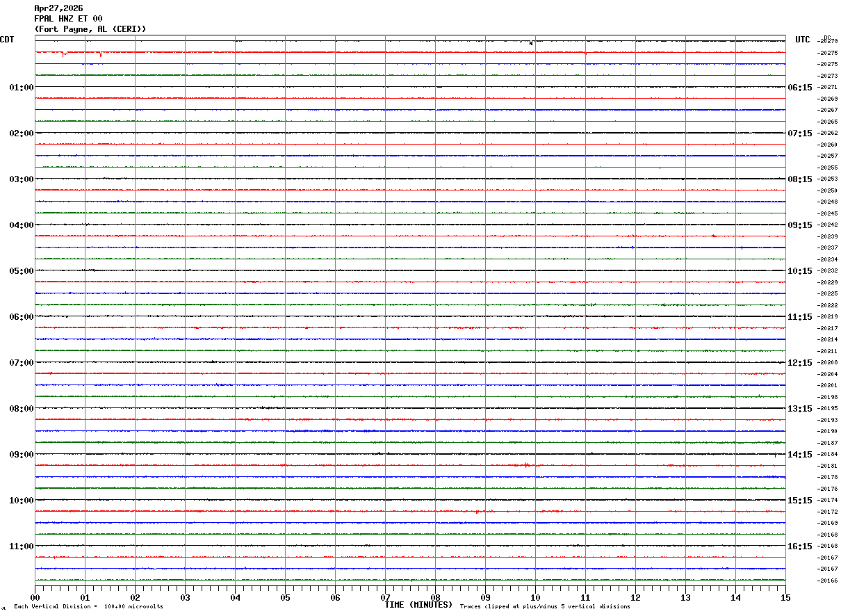
Task: Select the DC offset value '-20219'
Action: pos(827,316)
